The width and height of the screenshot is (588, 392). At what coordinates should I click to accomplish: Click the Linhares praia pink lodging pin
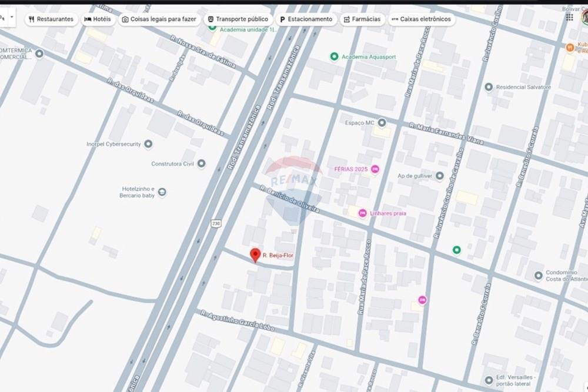click(362, 213)
